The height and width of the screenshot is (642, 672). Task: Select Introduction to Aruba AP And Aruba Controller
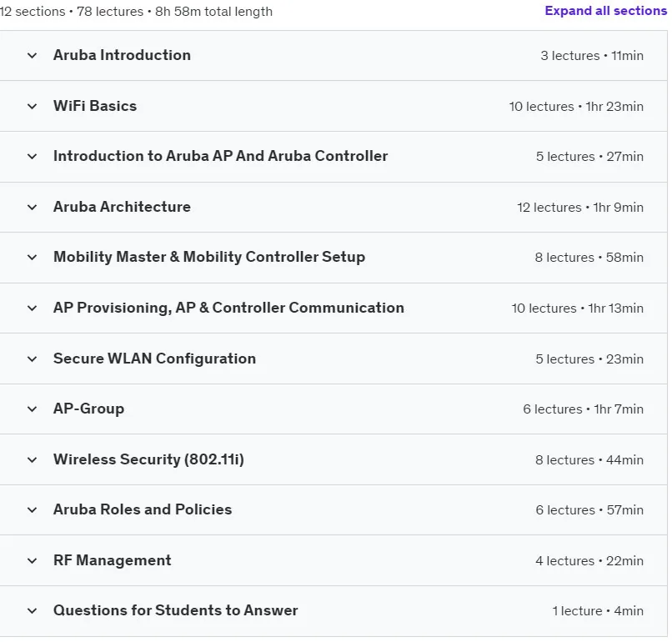pos(220,156)
